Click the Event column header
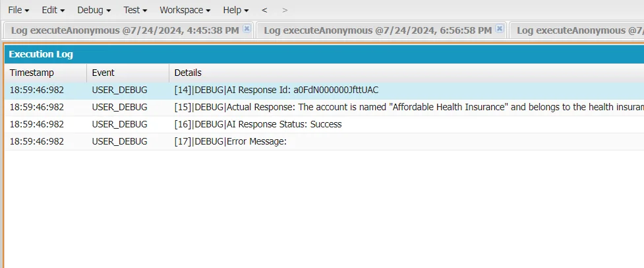This screenshot has width=644, height=268. [103, 73]
